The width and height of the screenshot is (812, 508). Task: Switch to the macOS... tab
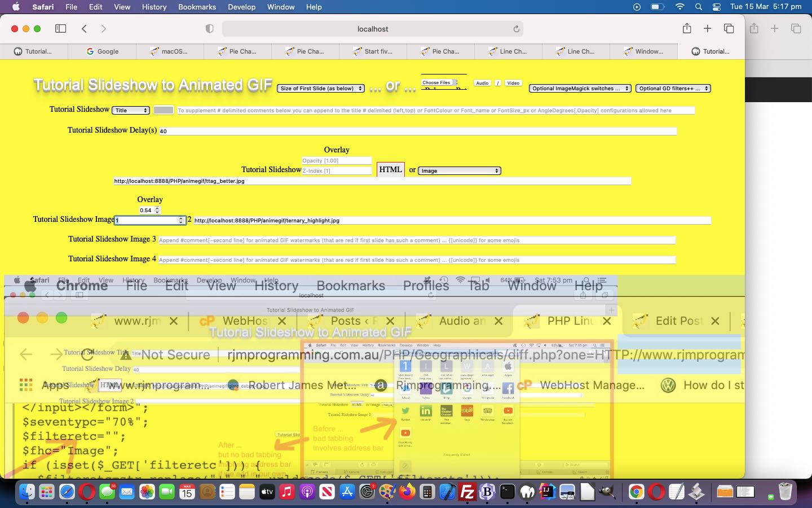point(169,51)
